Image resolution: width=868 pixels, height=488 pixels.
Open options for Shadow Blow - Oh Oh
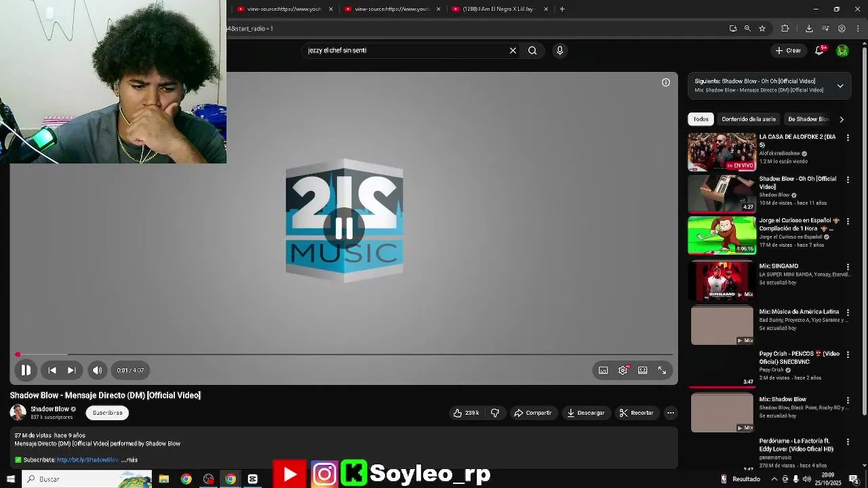click(x=848, y=180)
